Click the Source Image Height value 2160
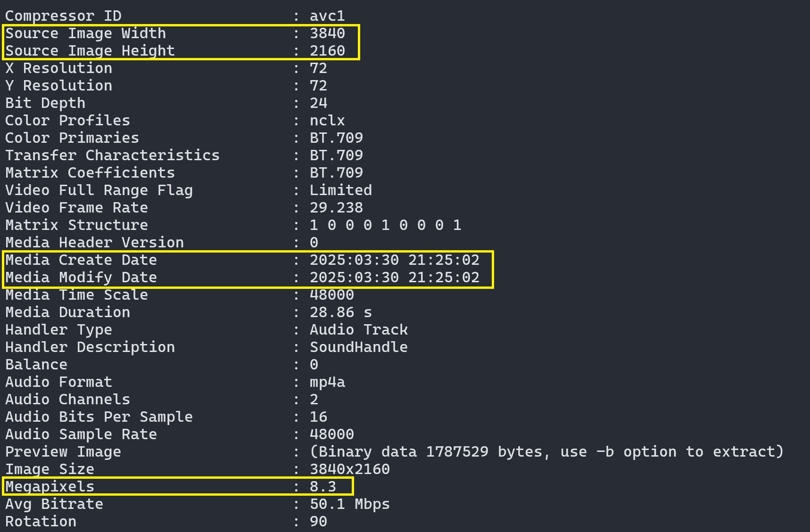The image size is (810, 532). pos(327,51)
